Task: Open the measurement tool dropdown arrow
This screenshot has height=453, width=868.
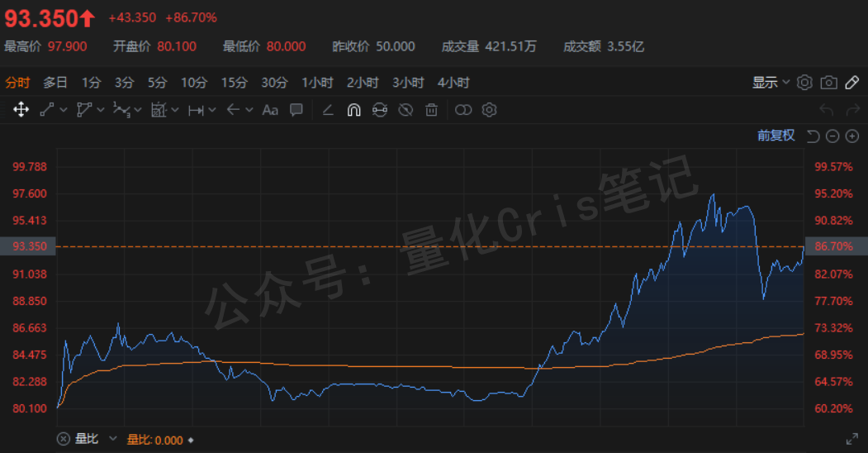Action: click(x=175, y=110)
